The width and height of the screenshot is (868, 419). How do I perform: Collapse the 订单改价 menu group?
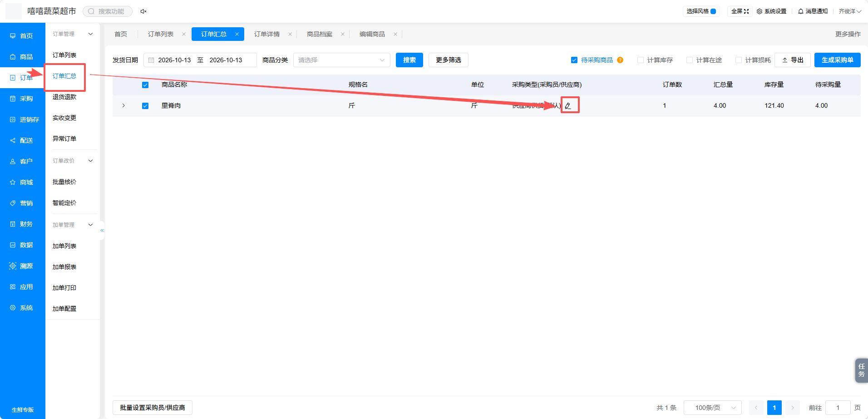[x=90, y=161]
